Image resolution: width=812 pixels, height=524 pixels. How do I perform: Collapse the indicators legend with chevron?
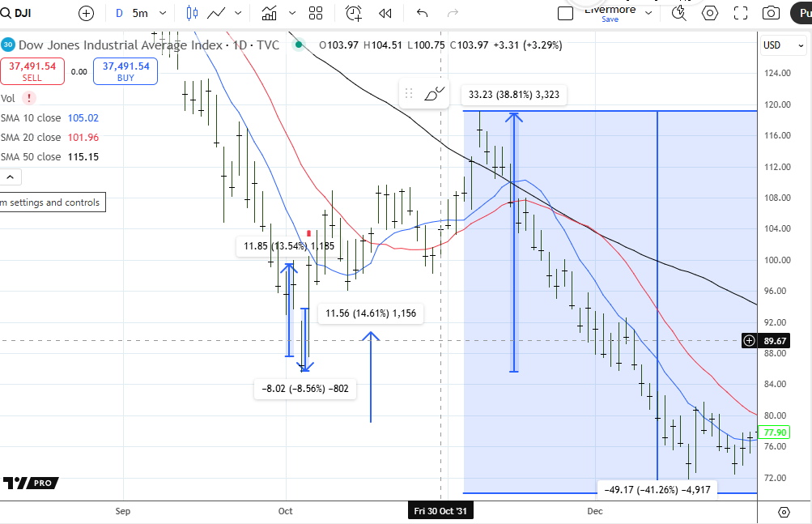point(11,177)
